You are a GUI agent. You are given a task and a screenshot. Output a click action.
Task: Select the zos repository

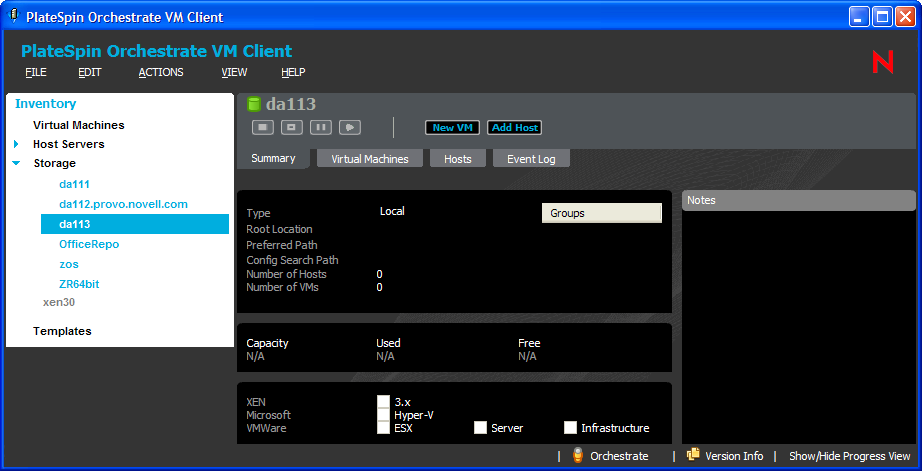click(x=69, y=264)
